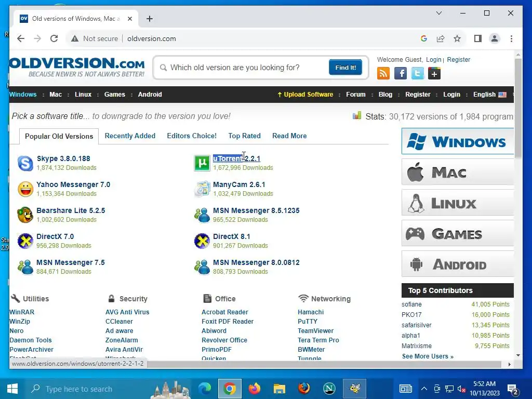Open File Explorer from the taskbar
The image size is (532, 399).
click(279, 389)
